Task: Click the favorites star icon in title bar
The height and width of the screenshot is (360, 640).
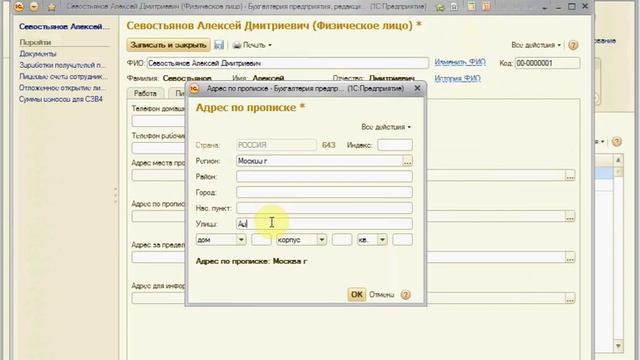Action: (x=52, y=7)
